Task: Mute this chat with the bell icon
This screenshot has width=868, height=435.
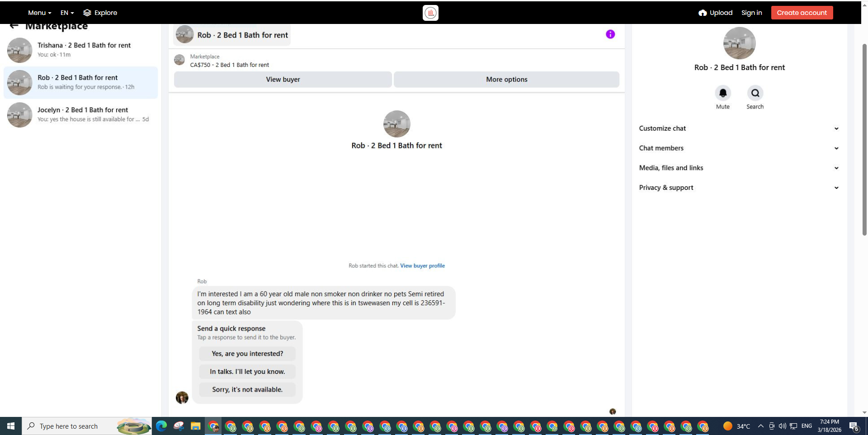Action: 723,93
